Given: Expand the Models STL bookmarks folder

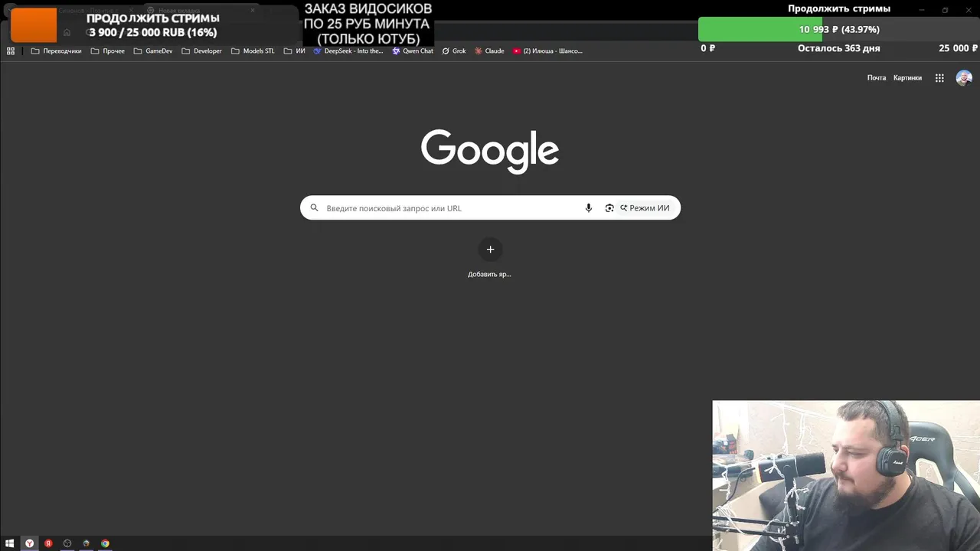Looking at the screenshot, I should [x=253, y=51].
